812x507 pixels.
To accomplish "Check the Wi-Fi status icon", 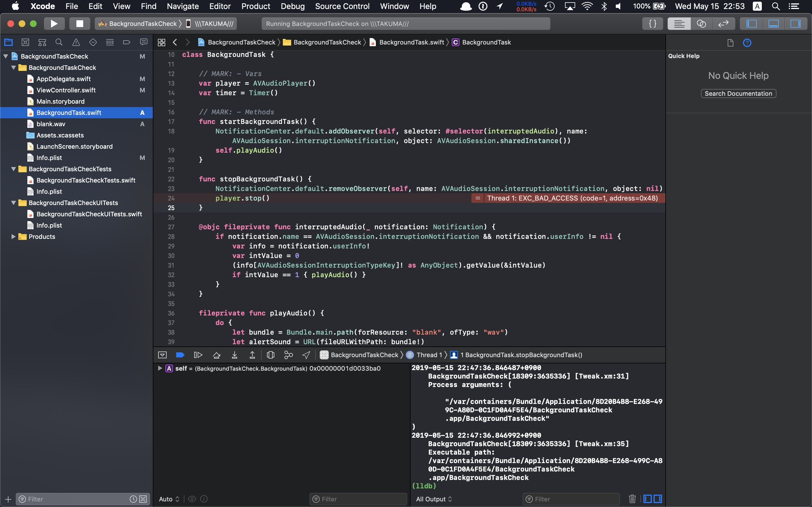I will (588, 6).
